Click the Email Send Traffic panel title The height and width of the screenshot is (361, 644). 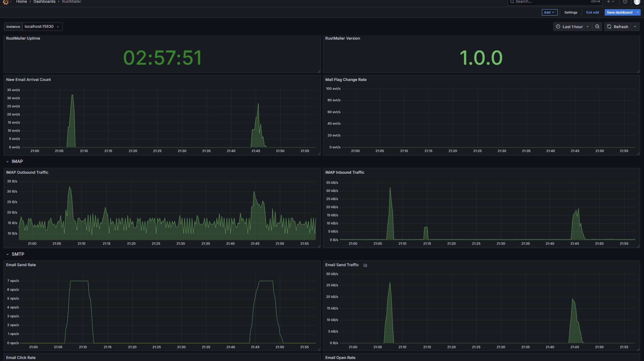pos(342,265)
